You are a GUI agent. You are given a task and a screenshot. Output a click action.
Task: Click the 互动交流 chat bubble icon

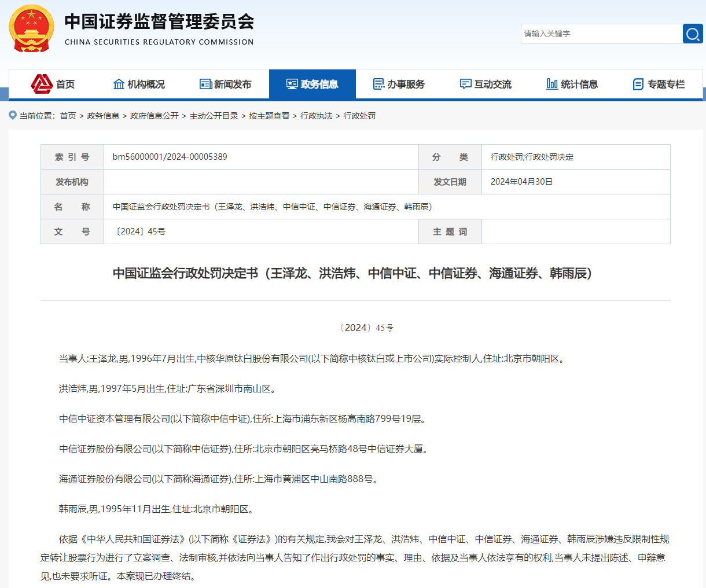[465, 84]
